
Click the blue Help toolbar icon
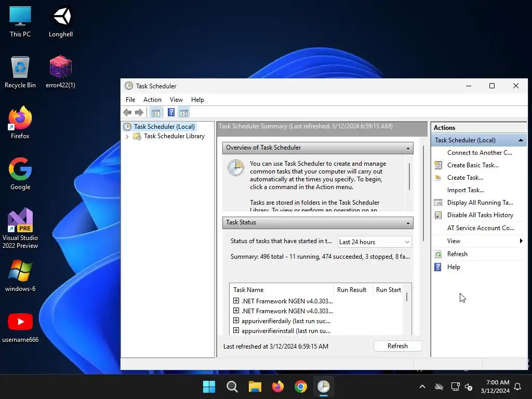coord(171,112)
